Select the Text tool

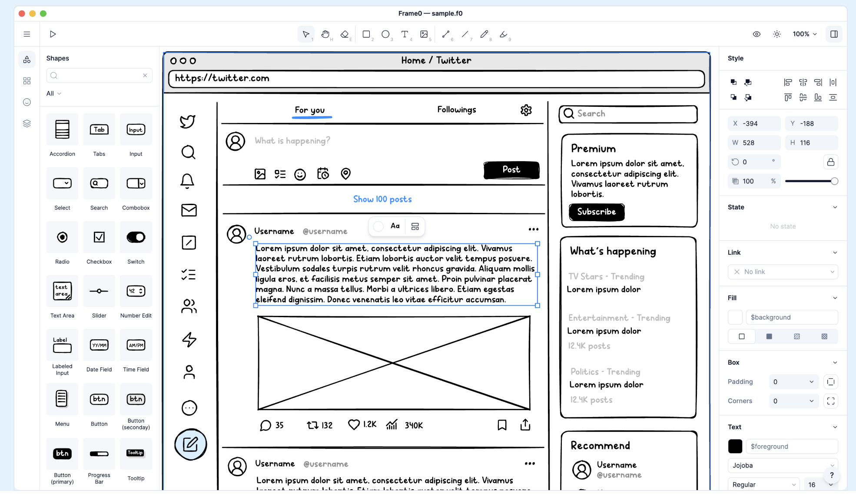click(x=405, y=34)
